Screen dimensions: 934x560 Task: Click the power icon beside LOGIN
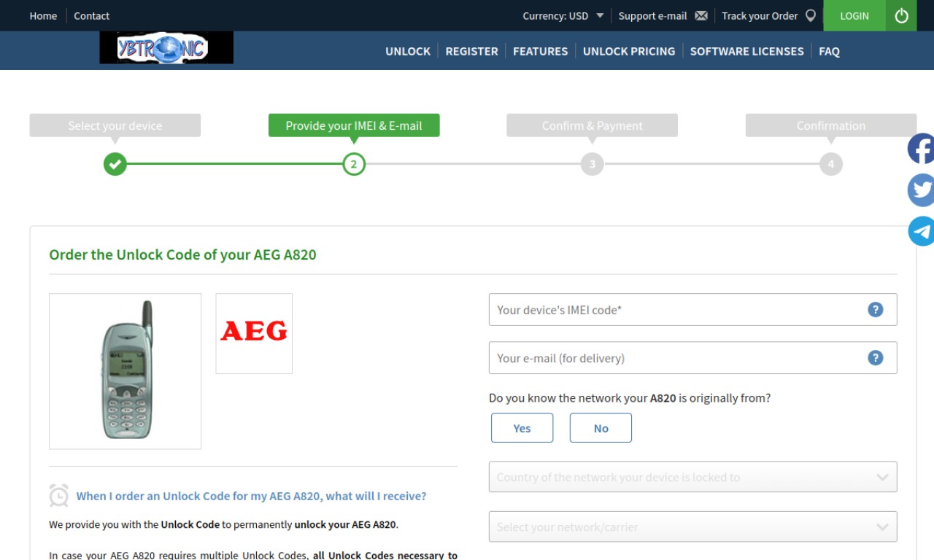tap(901, 15)
